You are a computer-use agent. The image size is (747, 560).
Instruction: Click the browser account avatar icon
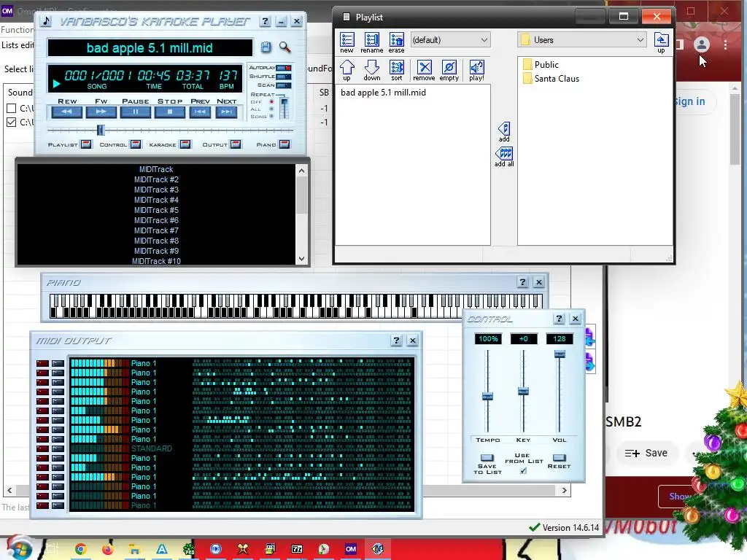[x=701, y=44]
